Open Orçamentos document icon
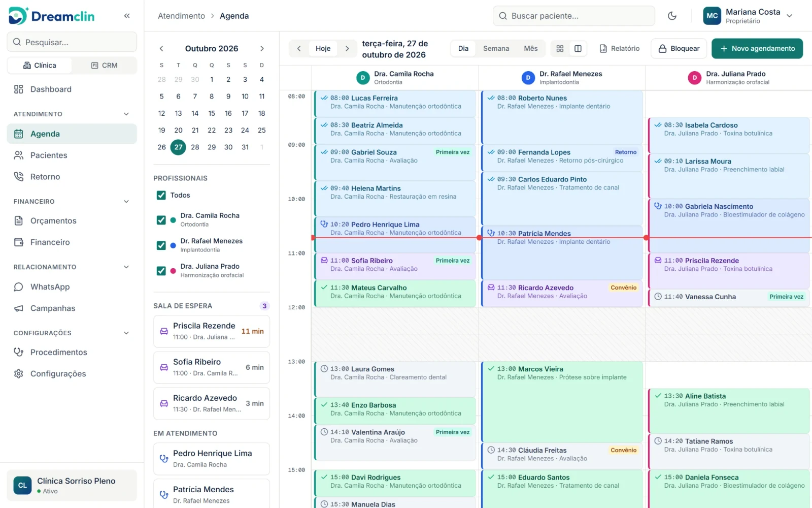Viewport: 812px width, 508px height. click(x=19, y=220)
